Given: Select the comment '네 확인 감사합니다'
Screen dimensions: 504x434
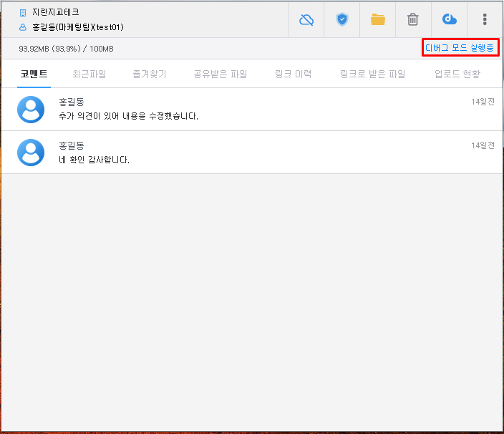Looking at the screenshot, I should pos(94,159).
